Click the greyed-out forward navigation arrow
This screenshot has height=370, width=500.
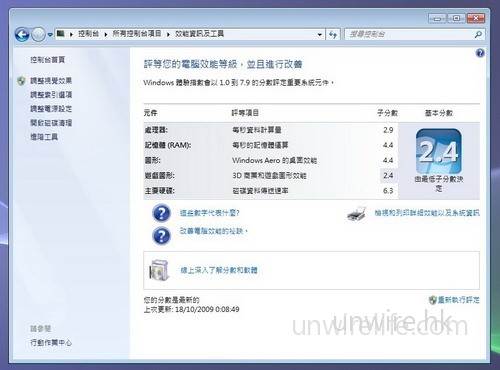pyautogui.click(x=38, y=34)
